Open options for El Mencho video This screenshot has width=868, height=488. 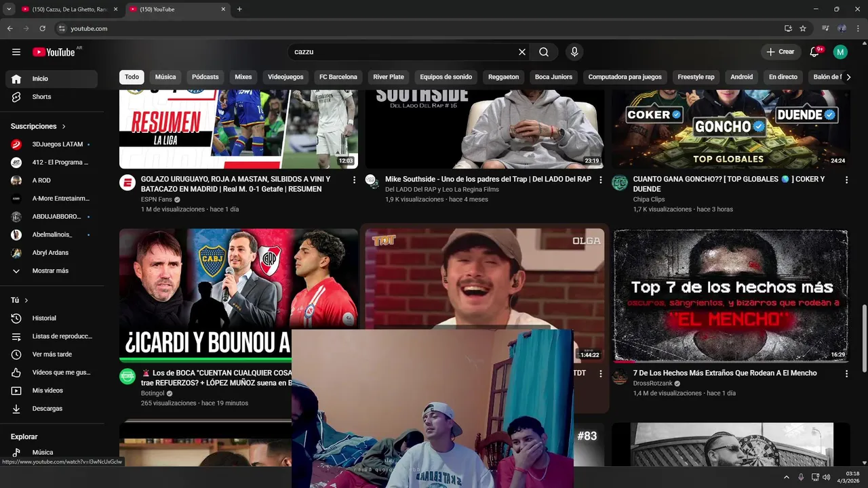click(846, 373)
